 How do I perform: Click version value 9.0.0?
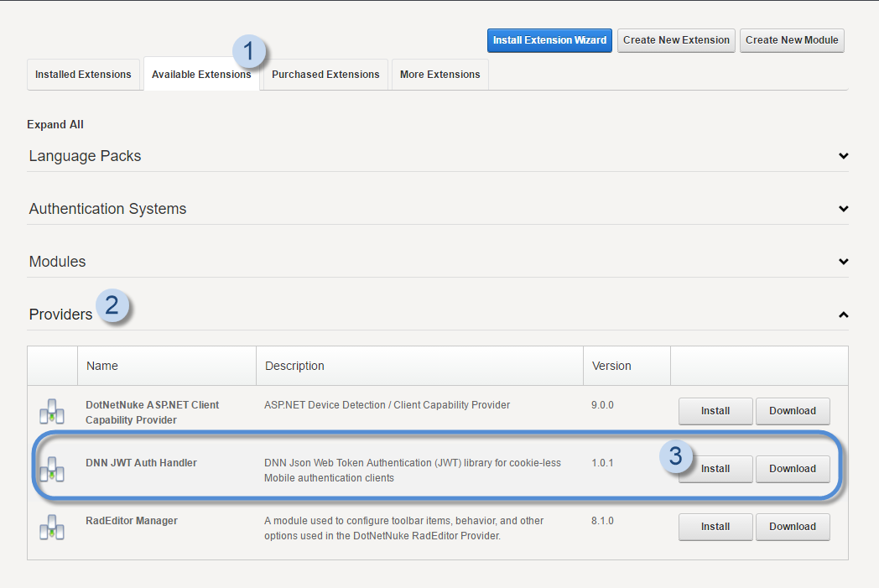(x=602, y=404)
